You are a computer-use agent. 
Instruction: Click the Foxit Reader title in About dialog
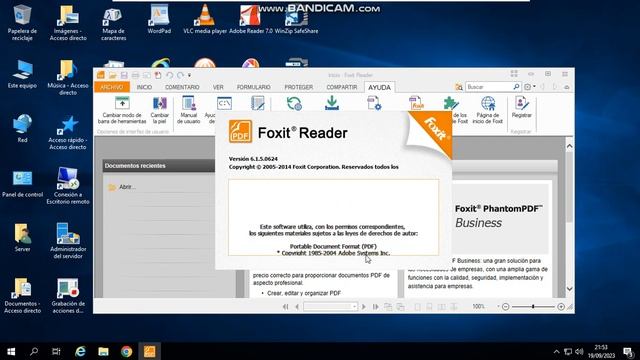[x=302, y=133]
